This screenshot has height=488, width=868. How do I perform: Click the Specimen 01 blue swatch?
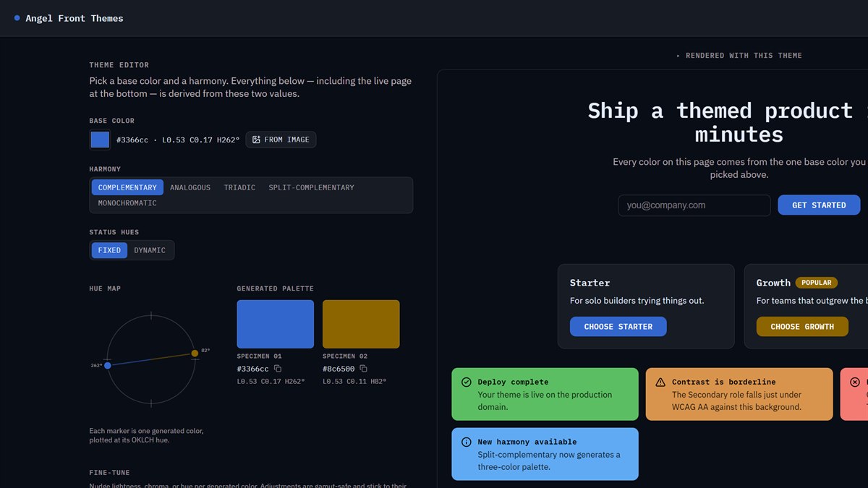(276, 324)
